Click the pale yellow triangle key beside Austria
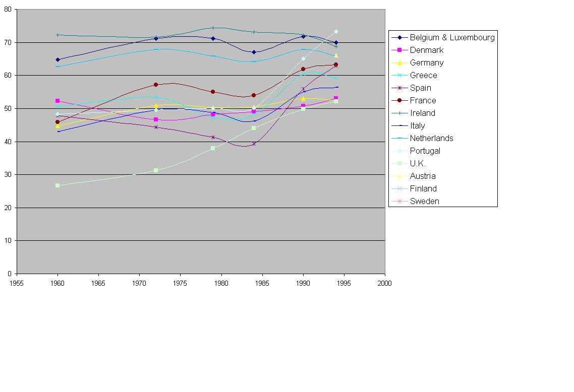574x392 pixels. tap(400, 176)
